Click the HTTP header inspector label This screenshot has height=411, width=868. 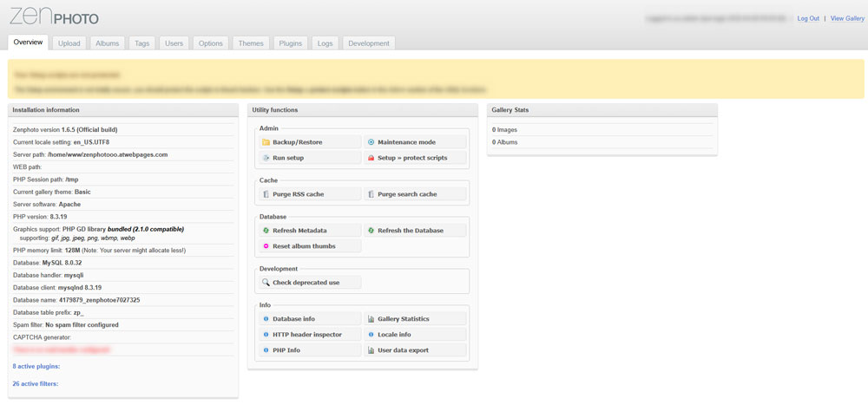coord(307,334)
